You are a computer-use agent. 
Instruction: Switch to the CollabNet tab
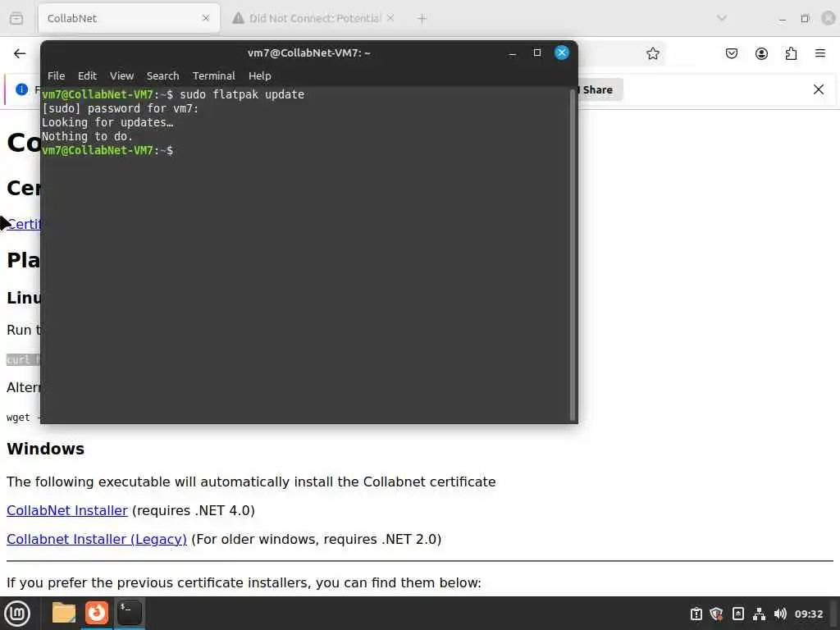(129, 18)
